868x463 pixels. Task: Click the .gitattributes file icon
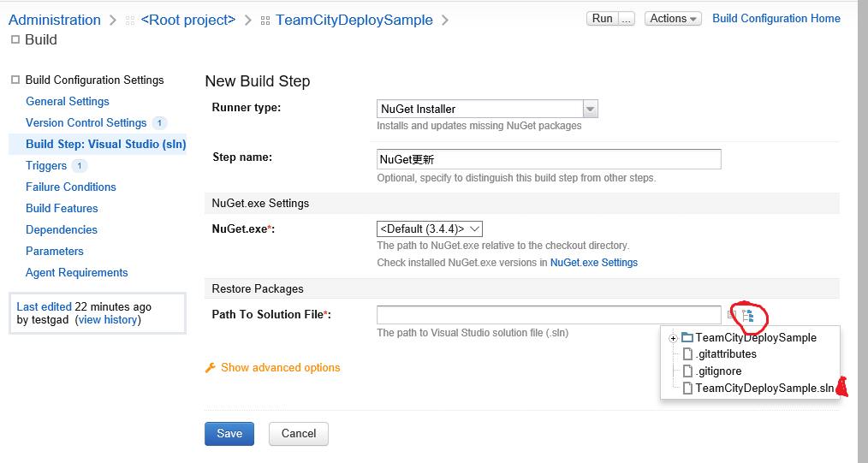click(x=687, y=354)
